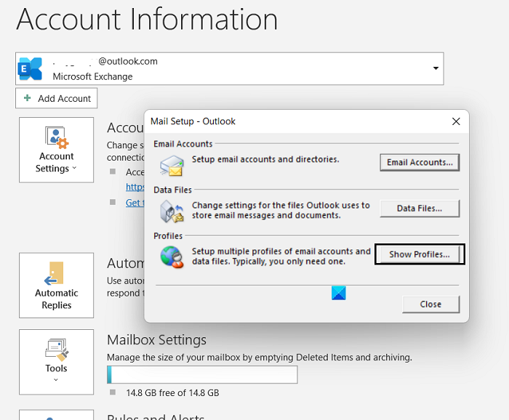
Task: Open the Email Accounts... button
Action: point(420,162)
